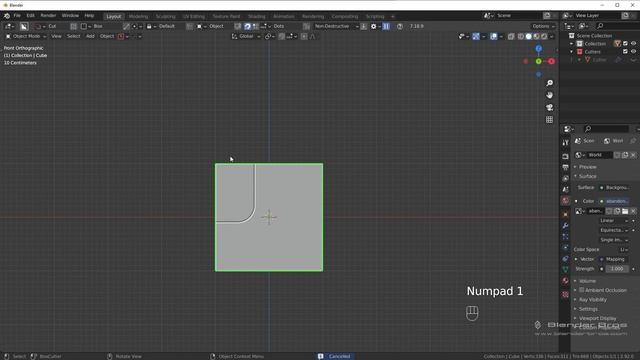Select material preview shading
The height and width of the screenshot is (360, 640).
536,36
